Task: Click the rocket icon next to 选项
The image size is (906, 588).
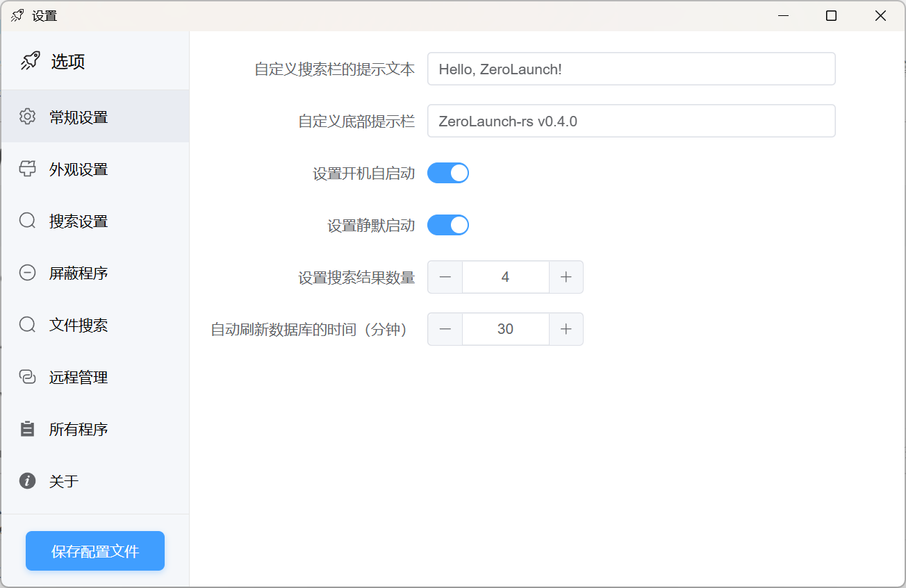Action: tap(30, 61)
